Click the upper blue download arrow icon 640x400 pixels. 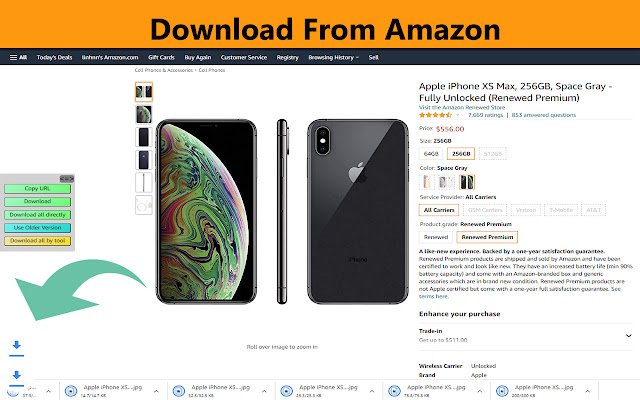tap(16, 345)
